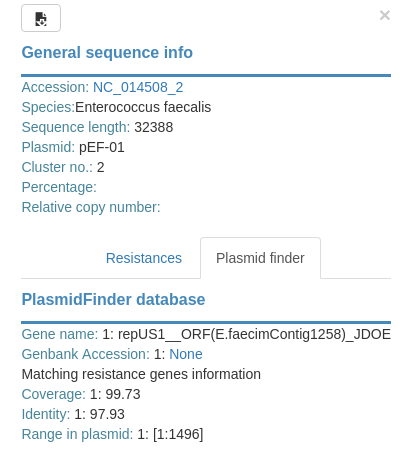
Task: Click the Species value Enterococcus faecalis
Action: pyautogui.click(x=143, y=107)
